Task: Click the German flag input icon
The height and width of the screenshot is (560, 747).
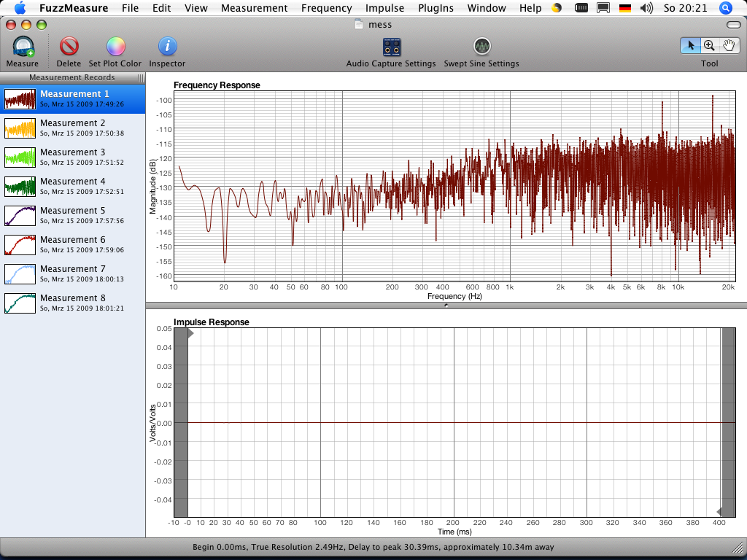Action: (624, 8)
